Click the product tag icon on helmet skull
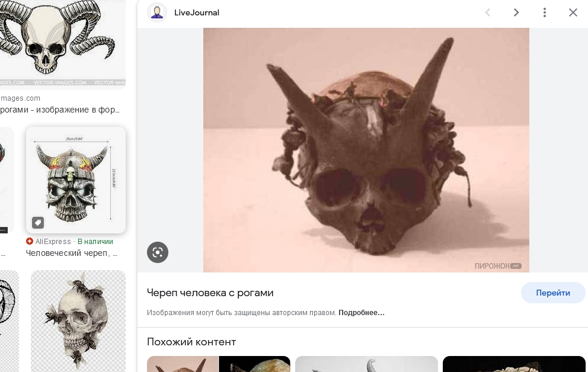 (x=38, y=223)
